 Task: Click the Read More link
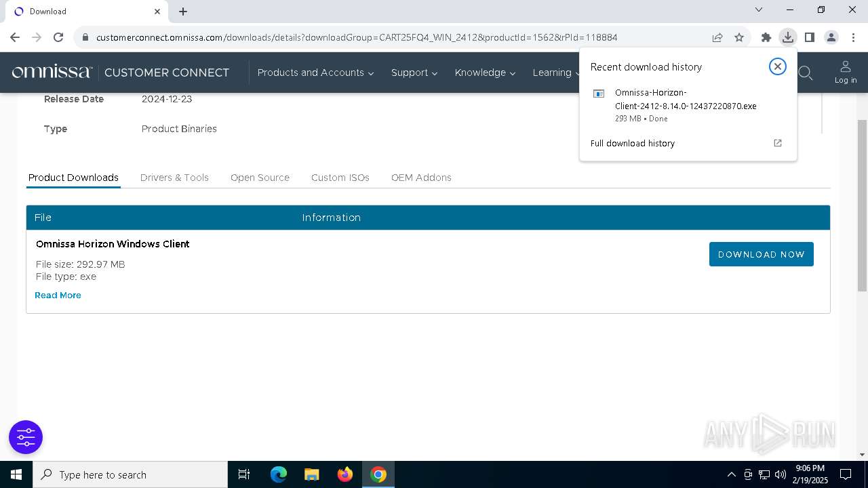(58, 296)
